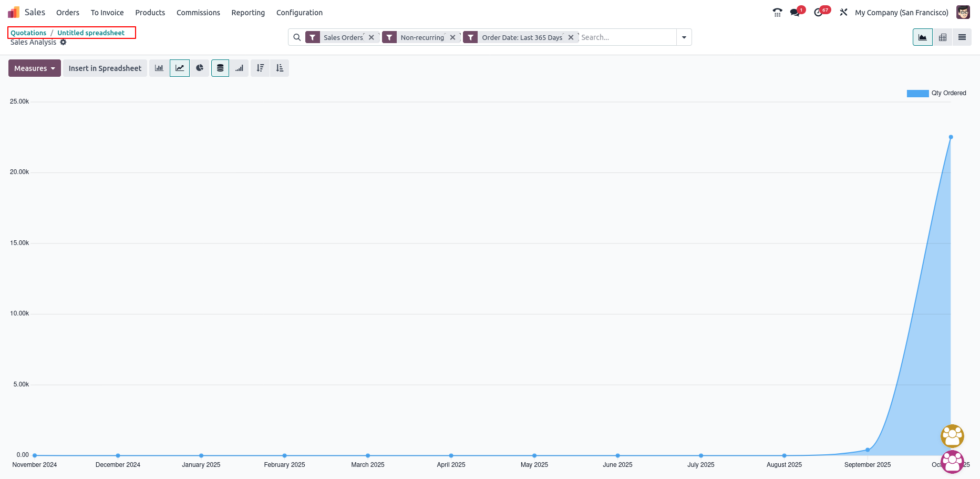Click the debug tools wrench icon
Image resolution: width=980 pixels, height=479 pixels.
click(843, 13)
